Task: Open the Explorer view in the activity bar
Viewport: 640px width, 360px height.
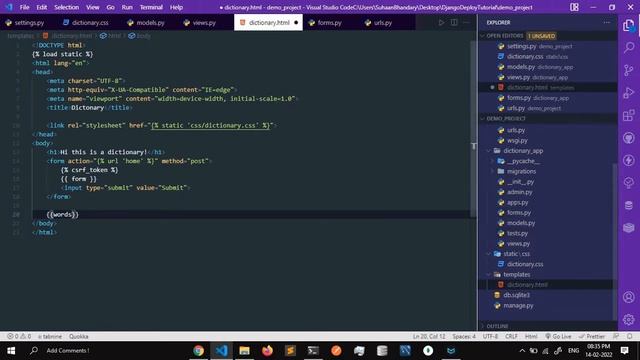Action: coord(629,25)
